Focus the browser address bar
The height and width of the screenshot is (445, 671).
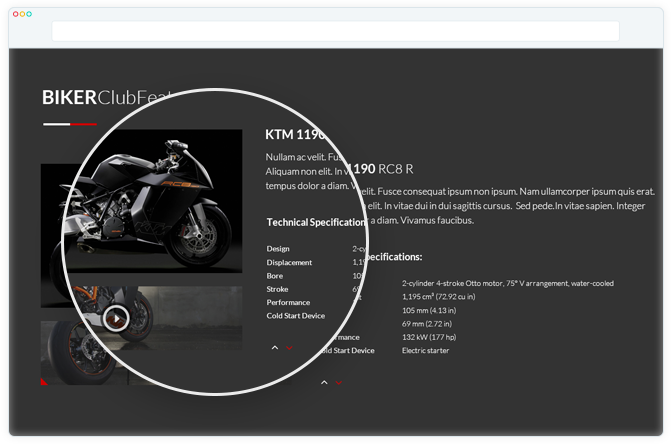[x=336, y=31]
